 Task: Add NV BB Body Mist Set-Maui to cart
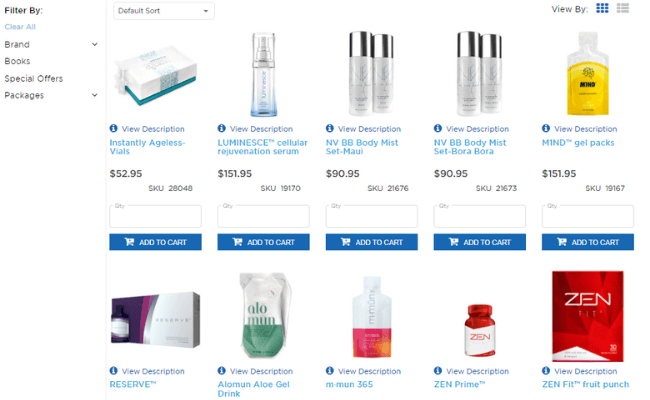371,242
